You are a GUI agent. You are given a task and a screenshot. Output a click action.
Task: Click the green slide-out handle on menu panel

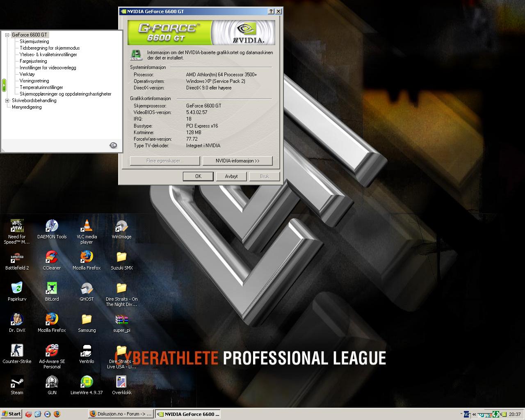pyautogui.click(x=4, y=85)
